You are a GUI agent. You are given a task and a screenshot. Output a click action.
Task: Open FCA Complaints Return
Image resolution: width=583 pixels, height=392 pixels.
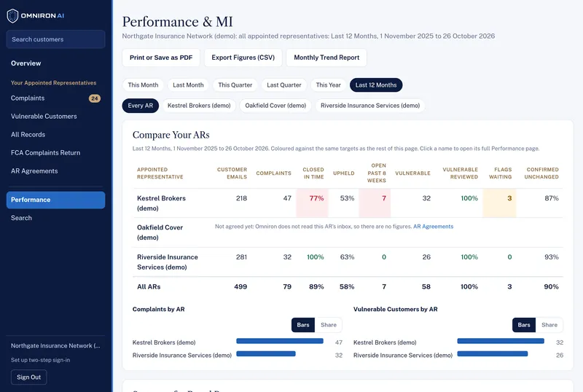[45, 153]
